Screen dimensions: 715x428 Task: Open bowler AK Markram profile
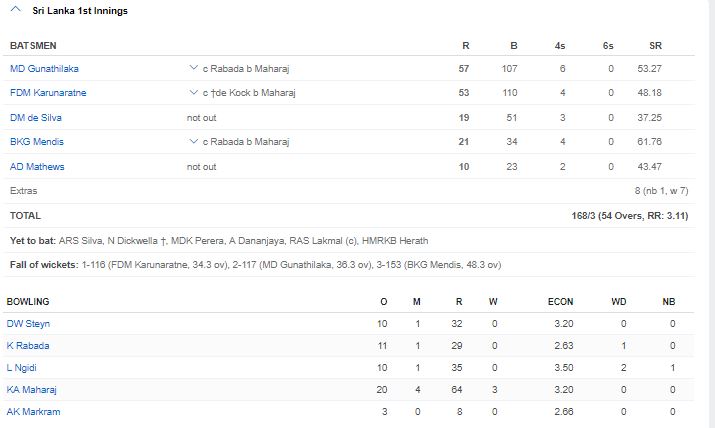31,412
